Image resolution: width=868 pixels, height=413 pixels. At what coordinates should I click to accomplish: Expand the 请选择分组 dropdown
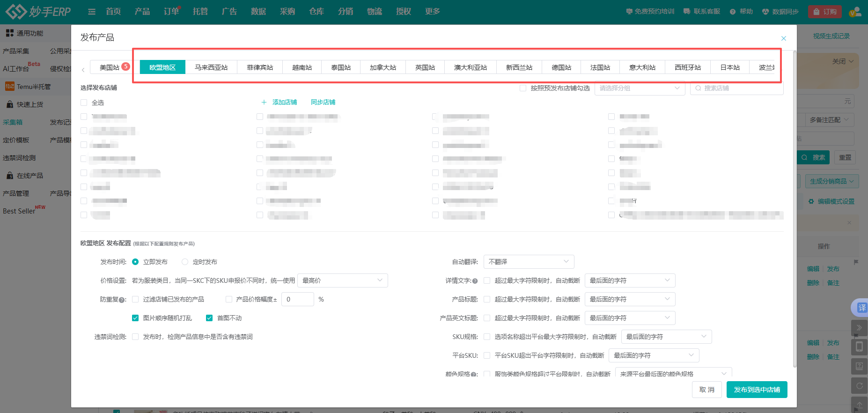point(639,88)
